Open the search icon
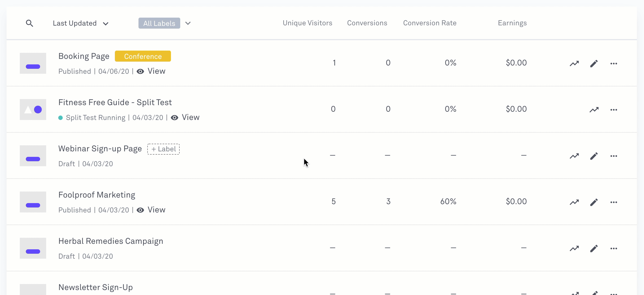The width and height of the screenshot is (644, 295). coord(30,23)
